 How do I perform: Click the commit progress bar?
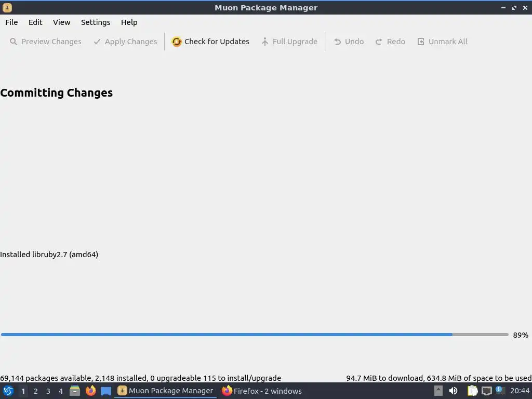pyautogui.click(x=255, y=335)
